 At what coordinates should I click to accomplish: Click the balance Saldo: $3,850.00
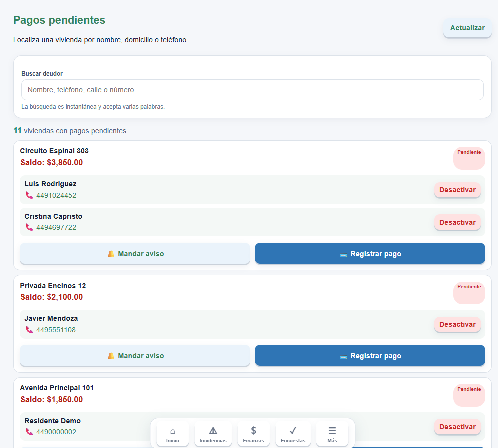pyautogui.click(x=52, y=162)
